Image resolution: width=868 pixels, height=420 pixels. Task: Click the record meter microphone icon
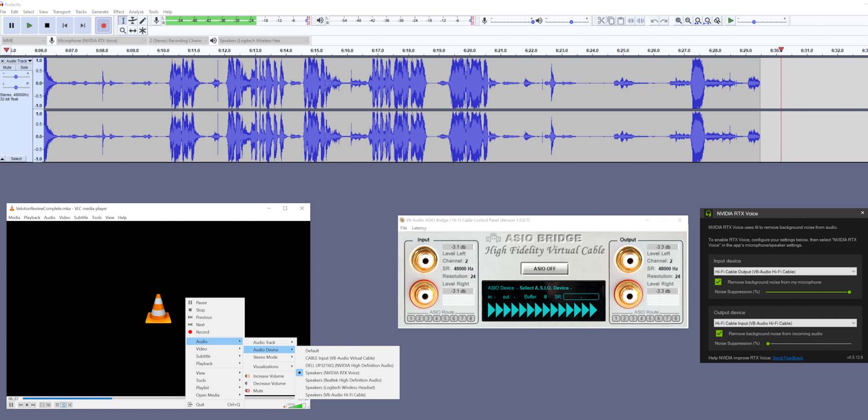156,21
